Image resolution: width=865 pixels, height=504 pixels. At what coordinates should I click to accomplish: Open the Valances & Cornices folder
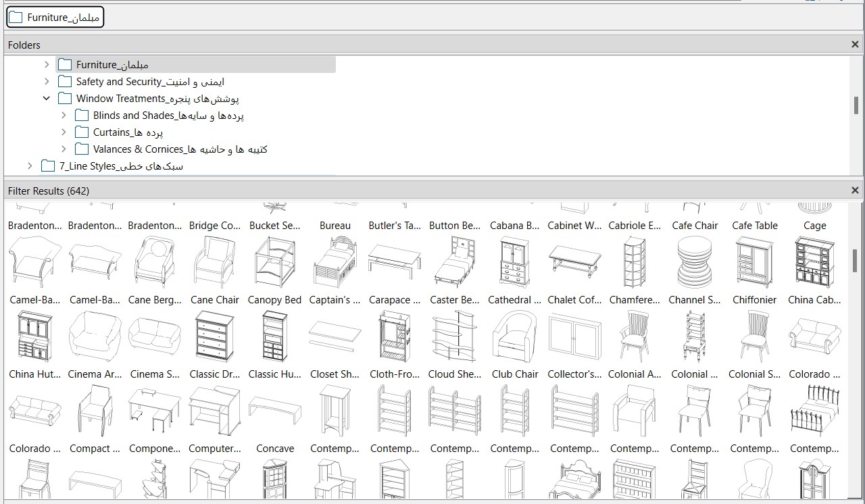(x=180, y=149)
